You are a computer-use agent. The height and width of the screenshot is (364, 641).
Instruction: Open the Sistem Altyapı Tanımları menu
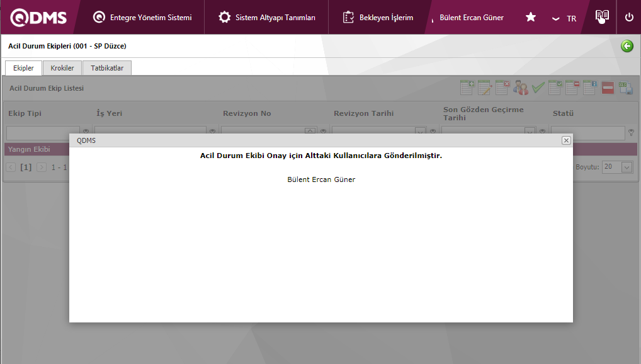point(268,18)
